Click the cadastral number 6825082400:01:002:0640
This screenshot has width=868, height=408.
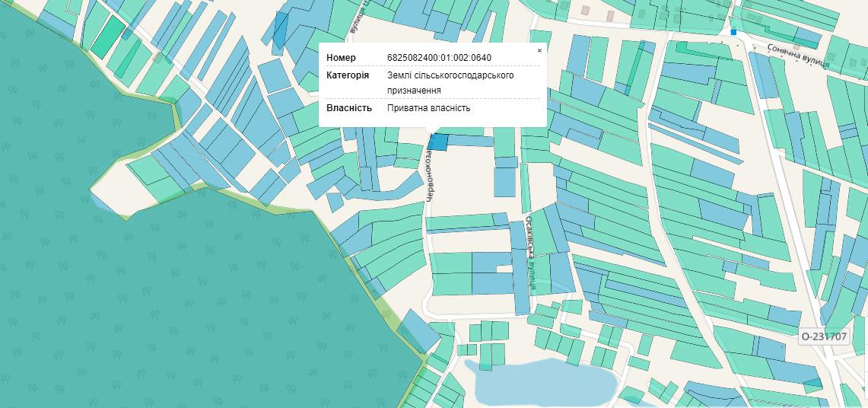pos(439,58)
